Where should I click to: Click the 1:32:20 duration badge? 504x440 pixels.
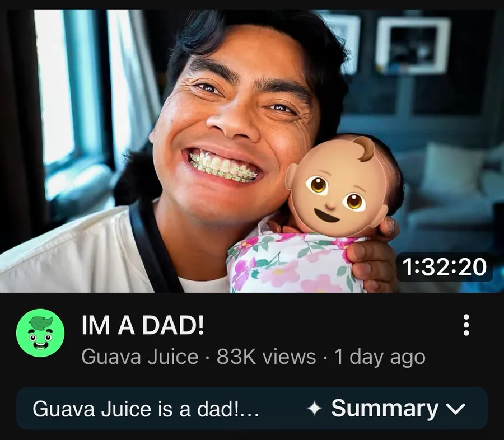(x=445, y=267)
